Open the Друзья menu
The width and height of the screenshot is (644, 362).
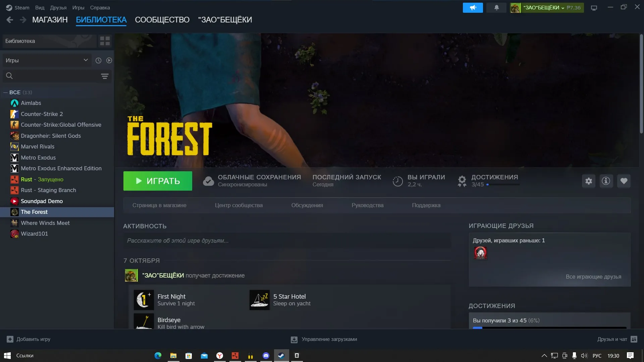point(58,8)
